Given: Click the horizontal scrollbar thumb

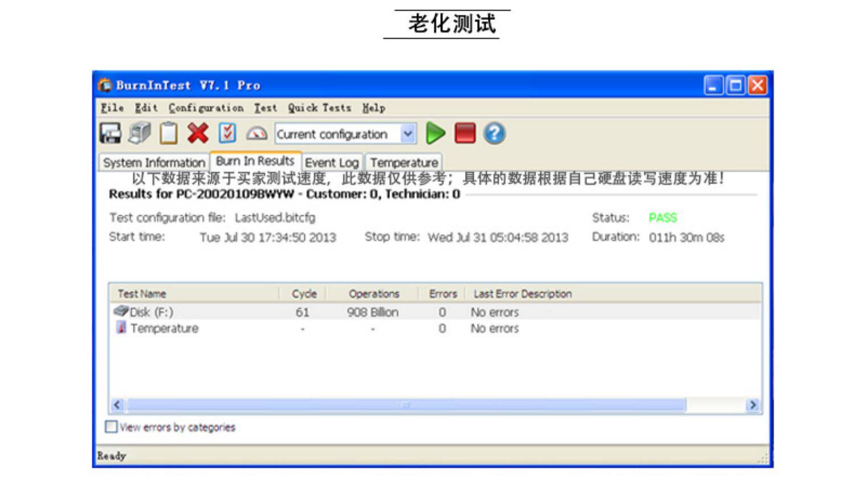Looking at the screenshot, I should click(406, 405).
